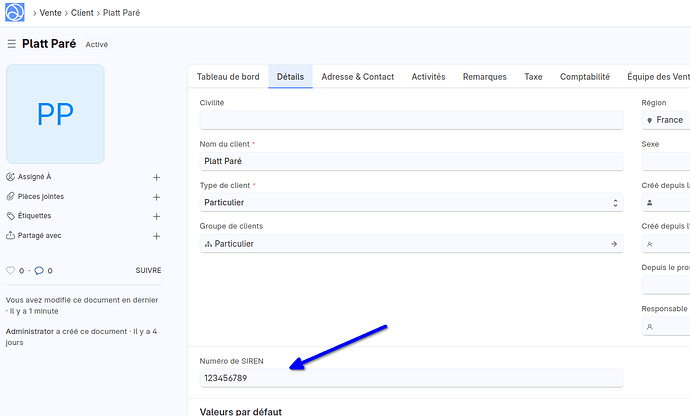Add assignee with Assigné À plus icon
Screen dimensions: 690x416
tap(156, 177)
